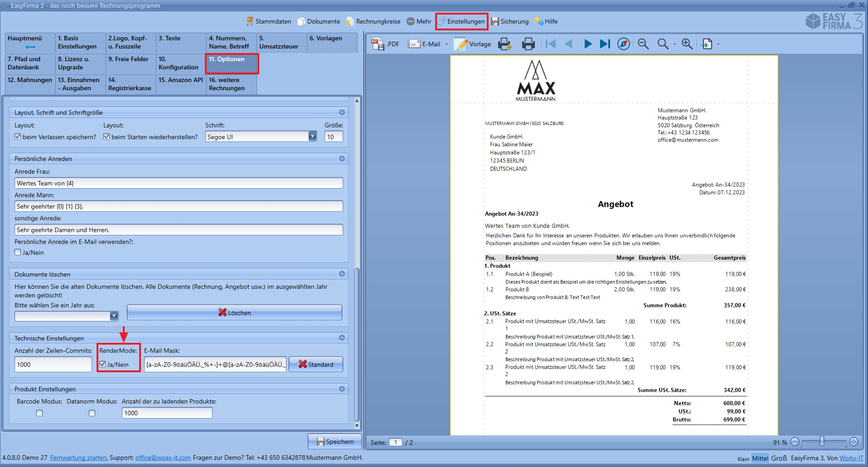Screen dimensions: 868x467
Task: Click the zoom-in plus button in status bar
Action: (x=854, y=442)
